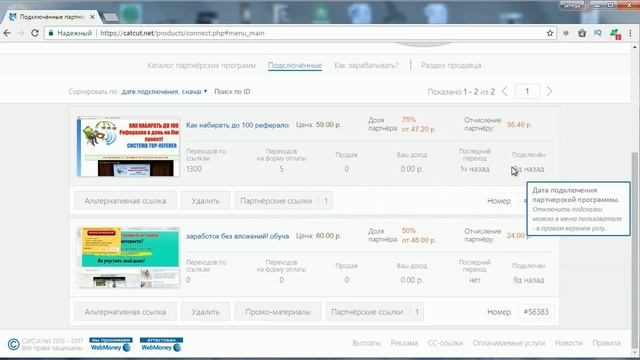
Task: Click the page vertical scrollbar
Action: pyautogui.click(x=635, y=249)
